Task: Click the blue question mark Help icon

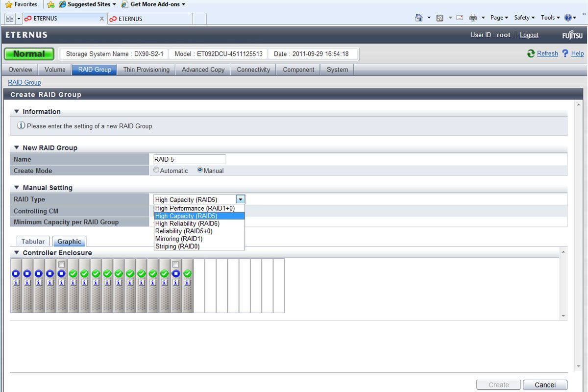Action: (565, 53)
